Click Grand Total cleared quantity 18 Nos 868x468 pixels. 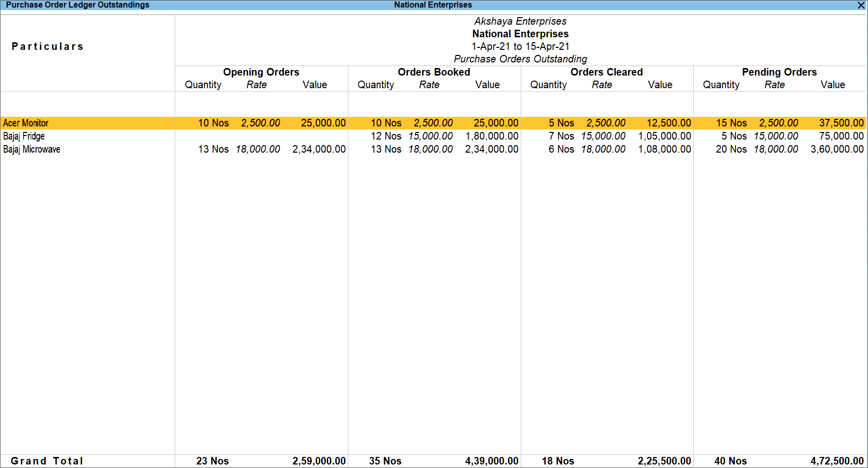tap(558, 461)
